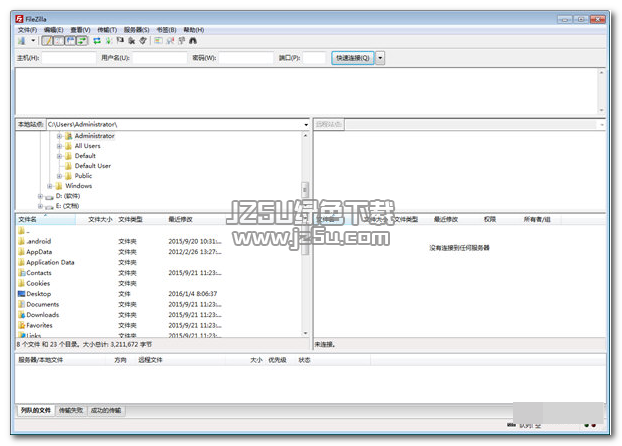Click the 快速连接(Q) quickconnect button

pos(353,58)
